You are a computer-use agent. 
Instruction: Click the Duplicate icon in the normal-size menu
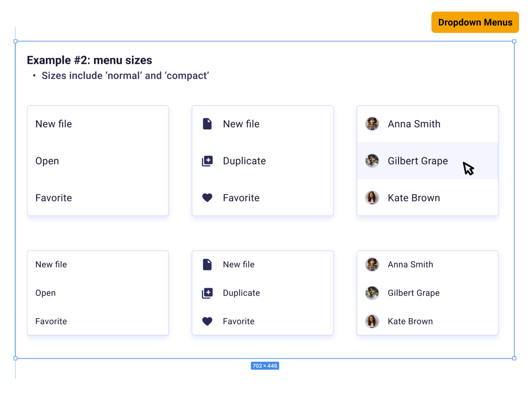point(207,161)
